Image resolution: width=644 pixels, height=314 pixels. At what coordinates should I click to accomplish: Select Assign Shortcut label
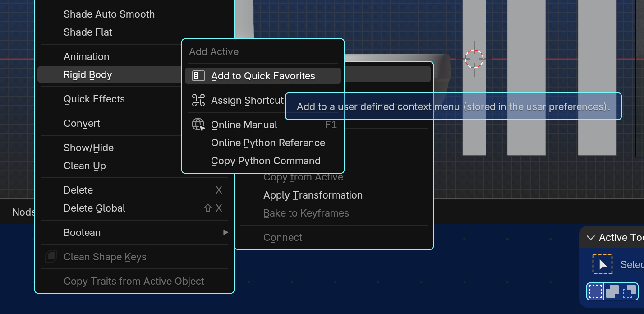[247, 100]
